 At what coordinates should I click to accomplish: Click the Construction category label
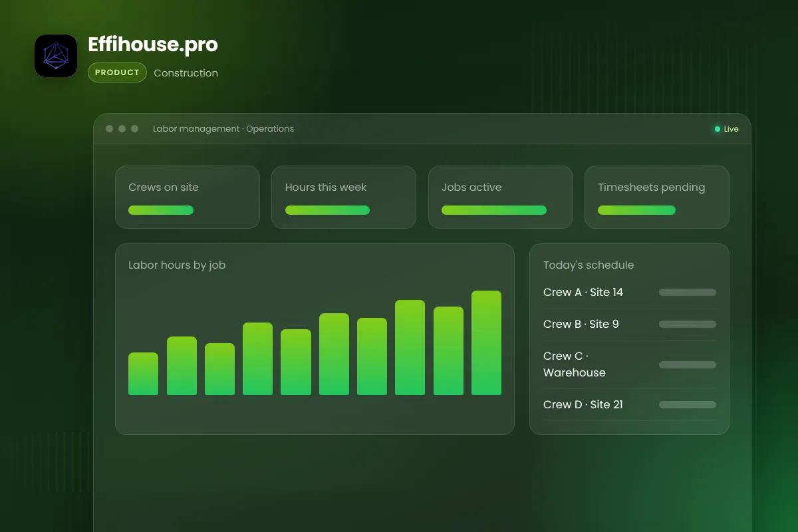pos(186,73)
